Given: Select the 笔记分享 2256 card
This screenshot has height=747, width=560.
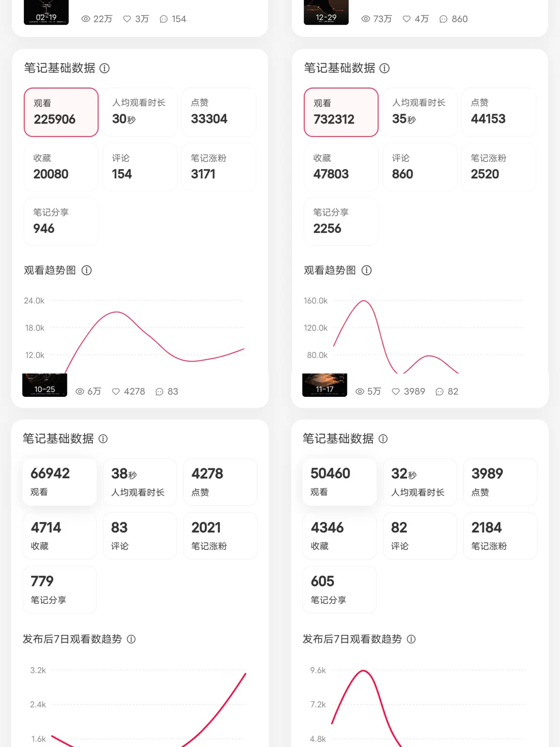Looking at the screenshot, I should 341,222.
